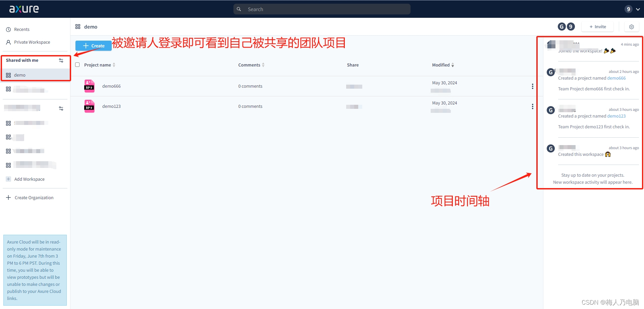Expand the account dropdown chevron

[x=638, y=9]
